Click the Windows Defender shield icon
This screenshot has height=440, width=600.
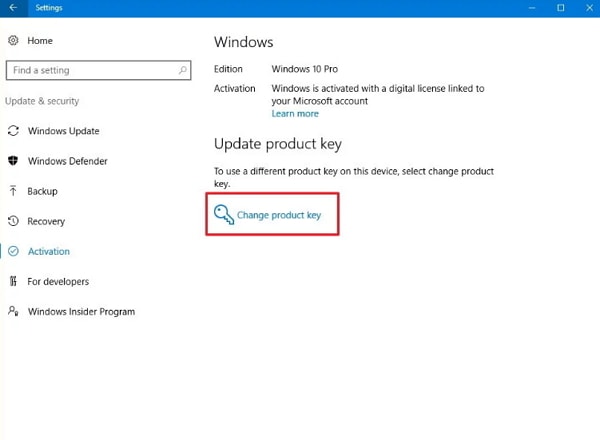13,161
